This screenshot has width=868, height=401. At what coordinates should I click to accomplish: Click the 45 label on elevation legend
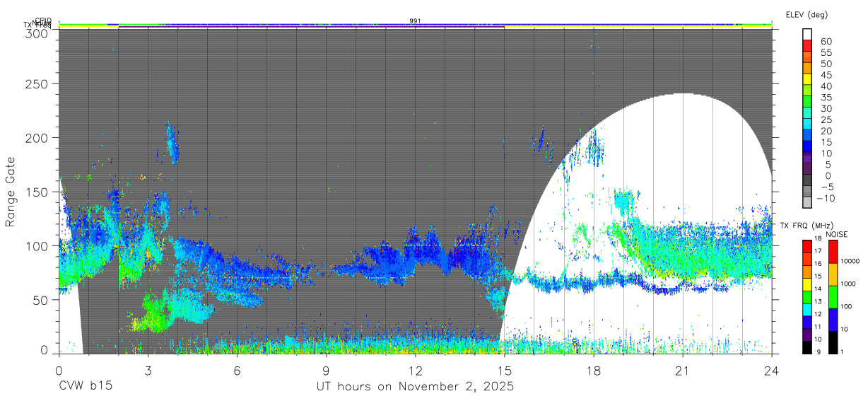(826, 75)
